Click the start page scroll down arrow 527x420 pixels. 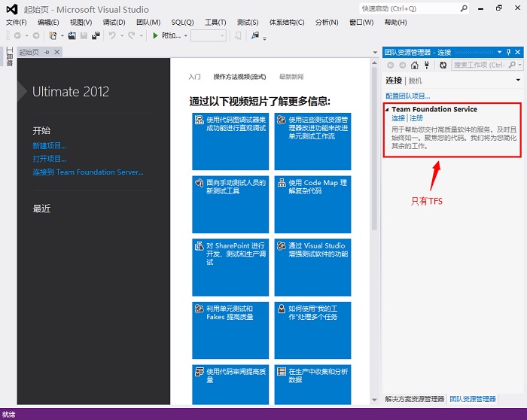tap(374, 400)
